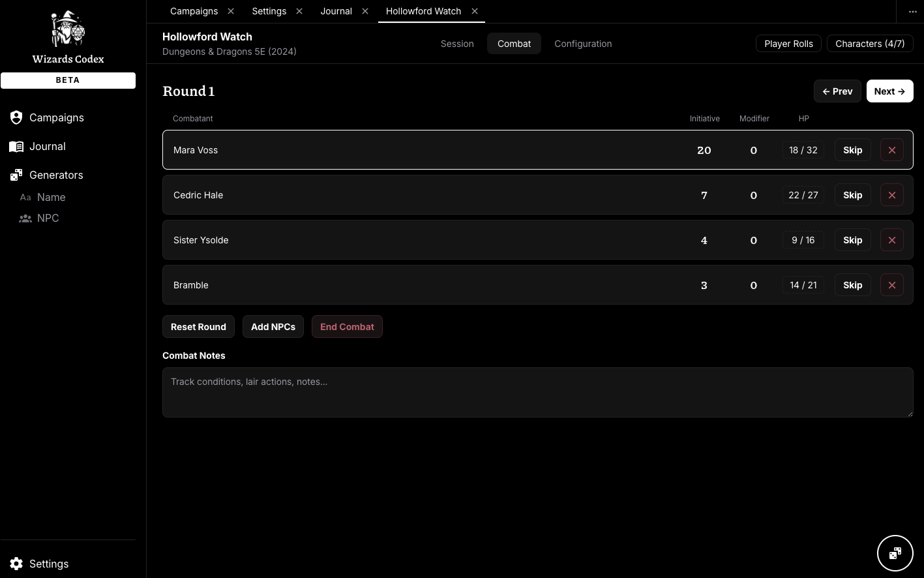924x578 pixels.
Task: Close the Hollowford Watch tab
Action: point(475,11)
